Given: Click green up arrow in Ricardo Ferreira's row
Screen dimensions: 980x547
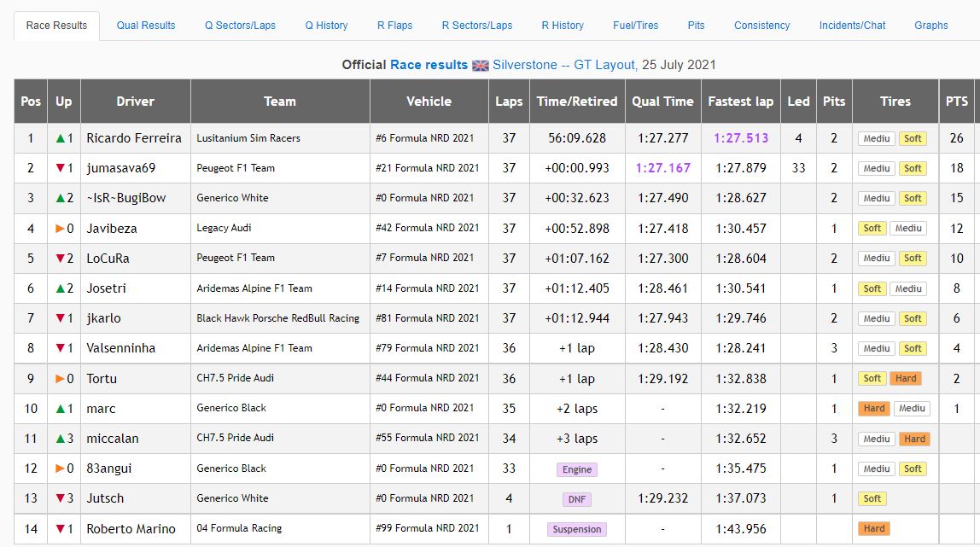Looking at the screenshot, I should pyautogui.click(x=60, y=138).
